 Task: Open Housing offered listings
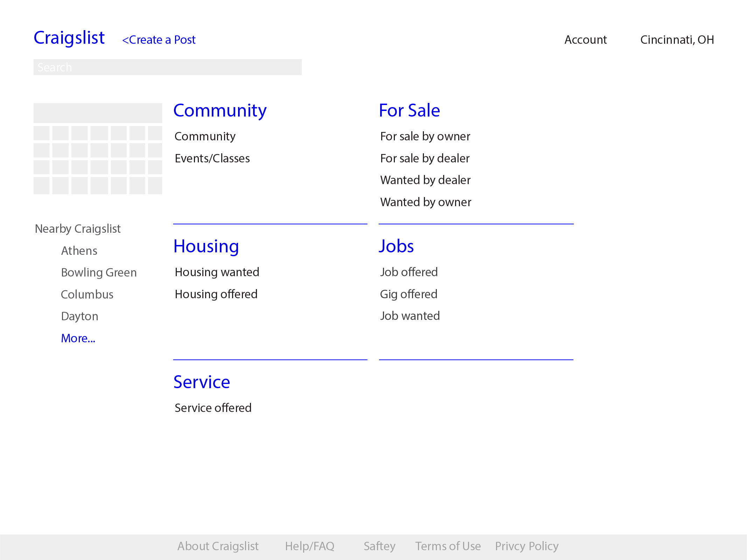coord(216,294)
